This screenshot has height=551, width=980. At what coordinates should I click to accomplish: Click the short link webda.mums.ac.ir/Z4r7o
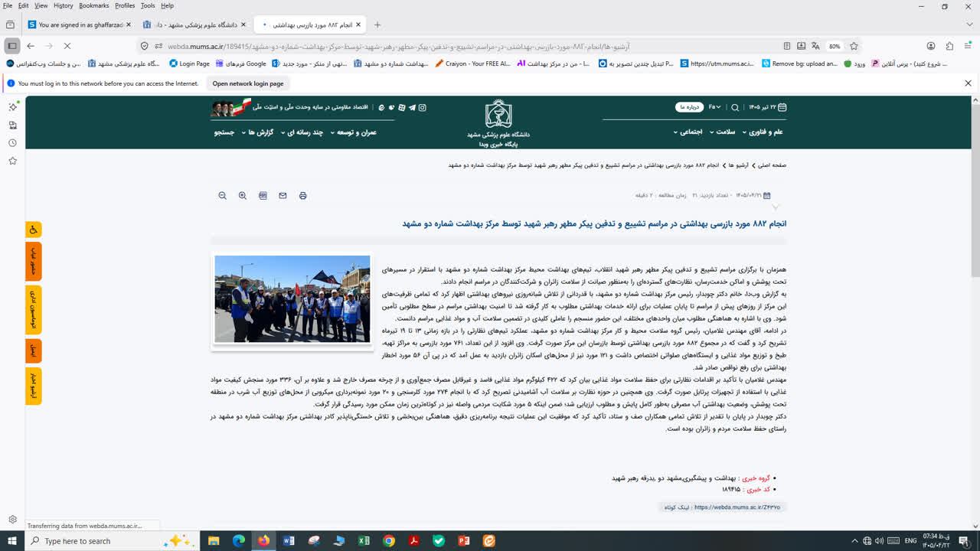(737, 507)
